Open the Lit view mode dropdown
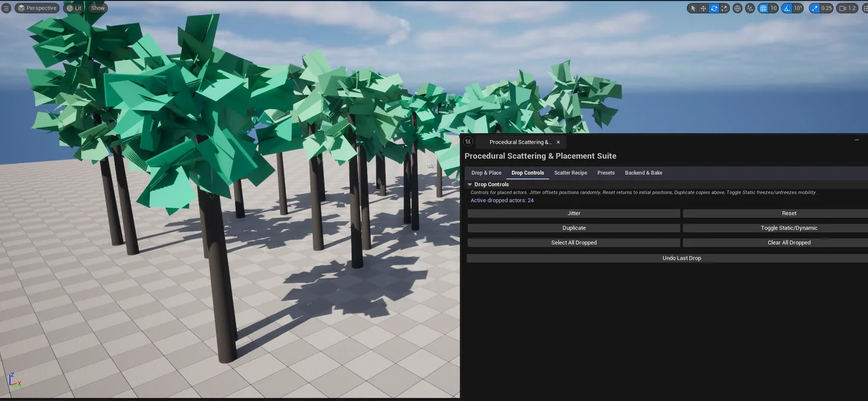The height and width of the screenshot is (401, 868). (74, 8)
